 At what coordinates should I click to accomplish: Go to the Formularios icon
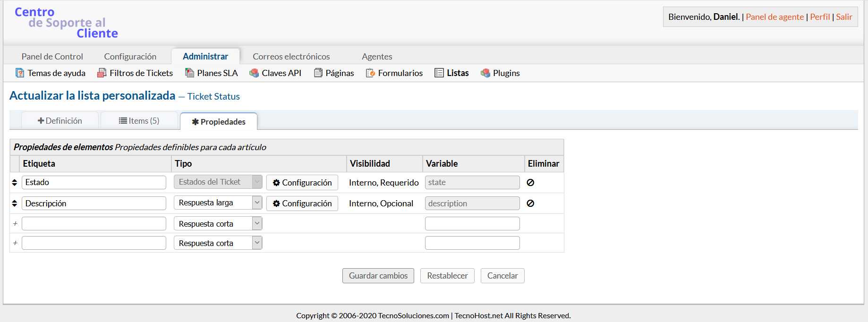pos(370,73)
